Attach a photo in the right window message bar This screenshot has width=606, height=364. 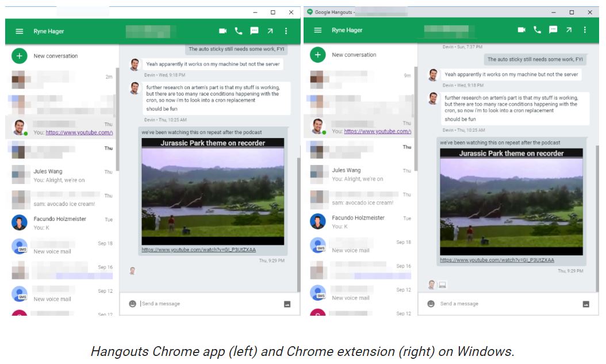point(586,304)
